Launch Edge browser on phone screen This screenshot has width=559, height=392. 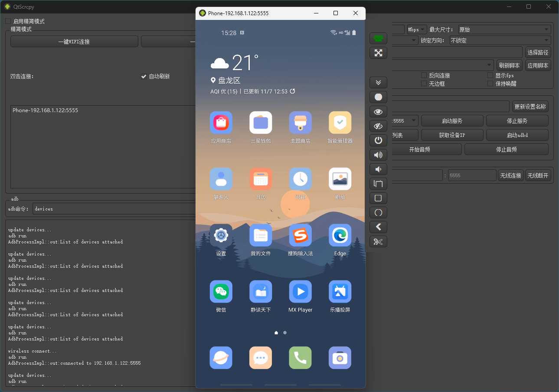click(x=340, y=236)
